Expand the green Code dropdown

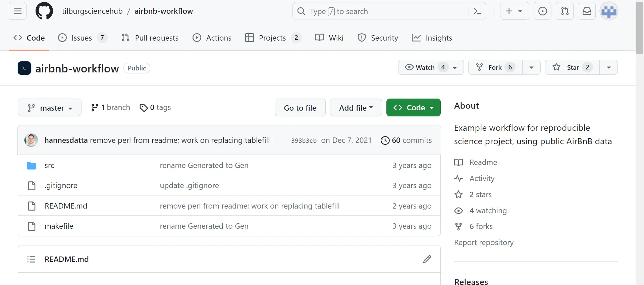click(x=413, y=108)
